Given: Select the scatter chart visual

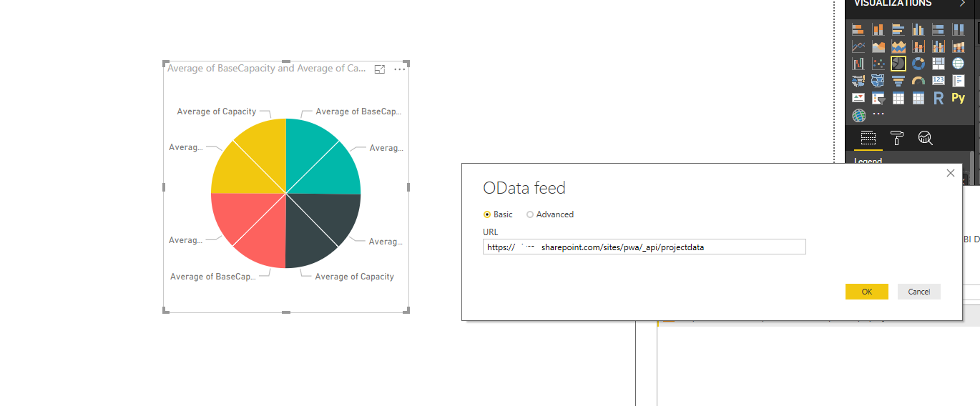Looking at the screenshot, I should coord(878,64).
